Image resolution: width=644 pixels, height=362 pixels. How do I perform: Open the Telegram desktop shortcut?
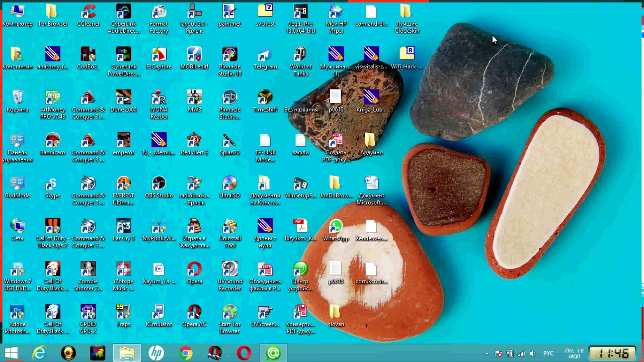[265, 58]
